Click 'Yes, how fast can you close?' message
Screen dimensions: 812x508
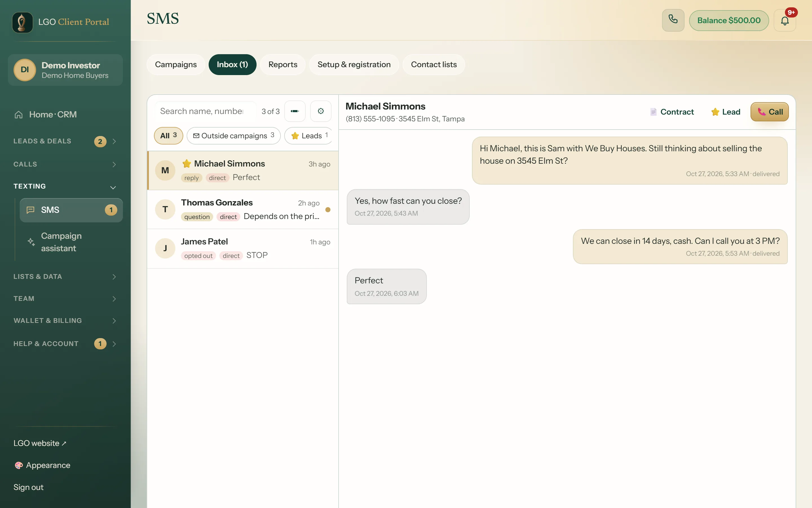click(x=408, y=207)
